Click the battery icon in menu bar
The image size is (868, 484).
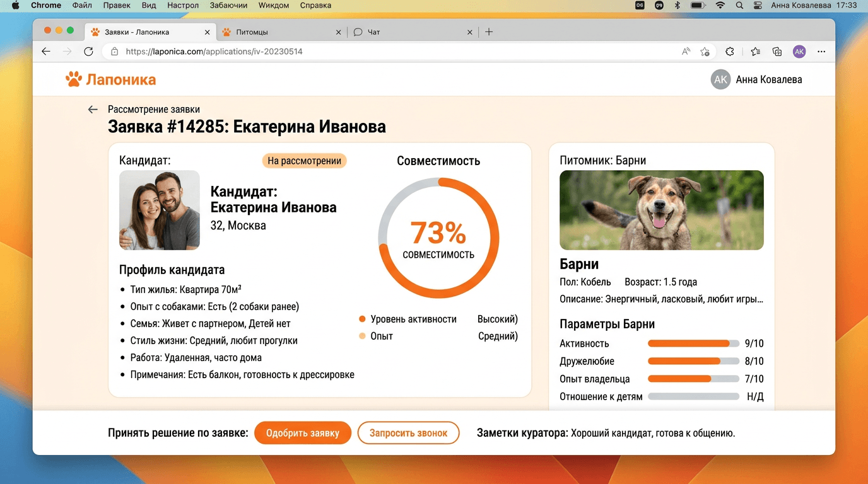[x=698, y=6]
